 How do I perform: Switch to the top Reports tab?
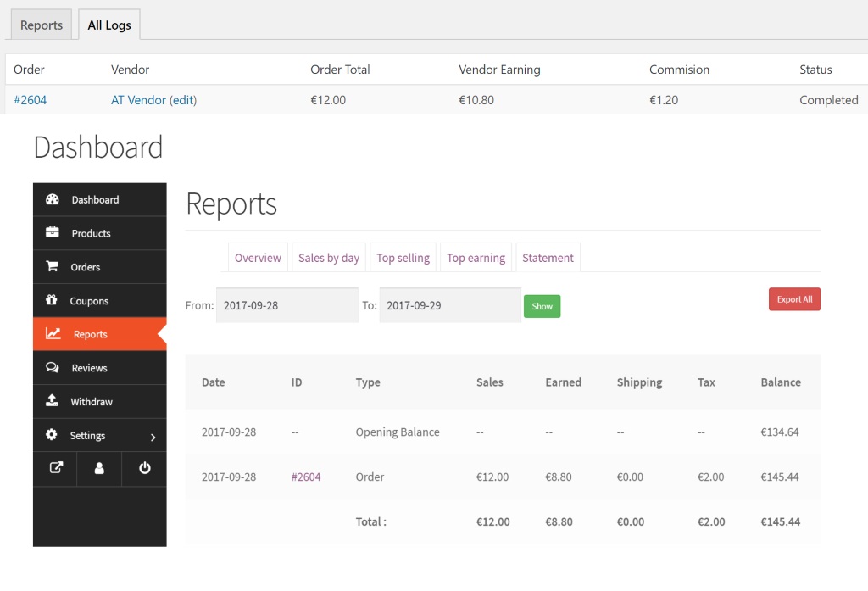coord(42,25)
